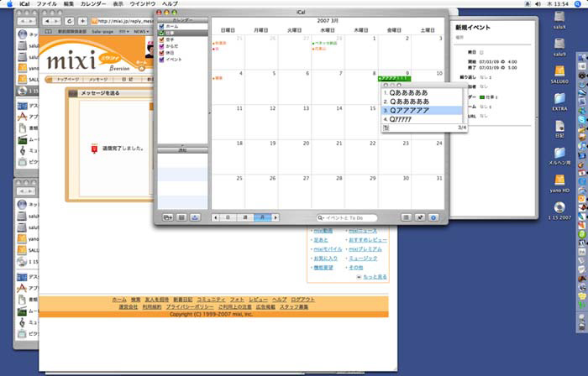This screenshot has width=588, height=376.
Task: Show search results list button in iCal
Action: pyautogui.click(x=406, y=217)
